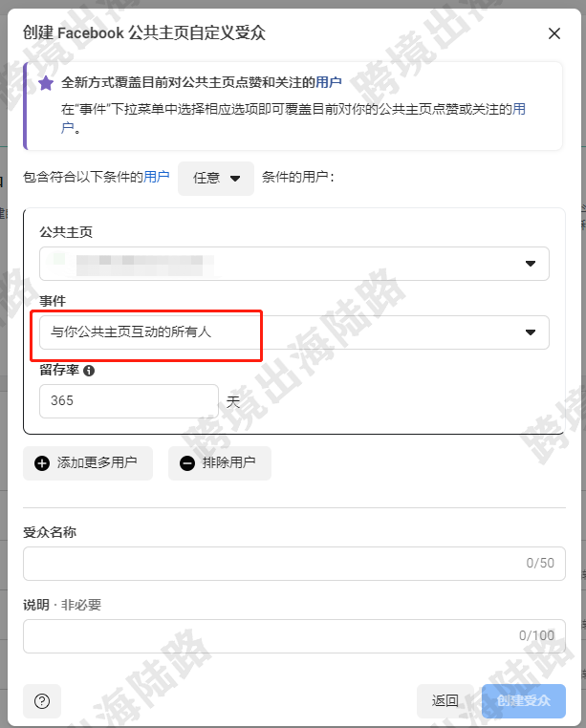Select the 与你公共主页互动的所有人 event field
586x728 pixels.
(x=294, y=332)
